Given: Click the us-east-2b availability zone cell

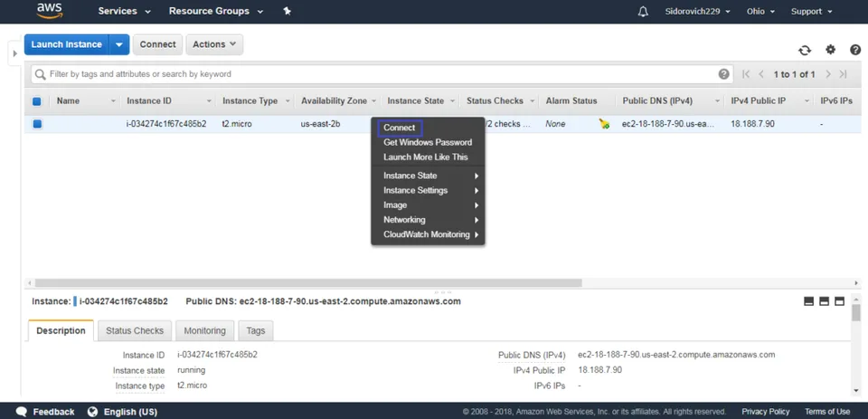Looking at the screenshot, I should (x=320, y=124).
